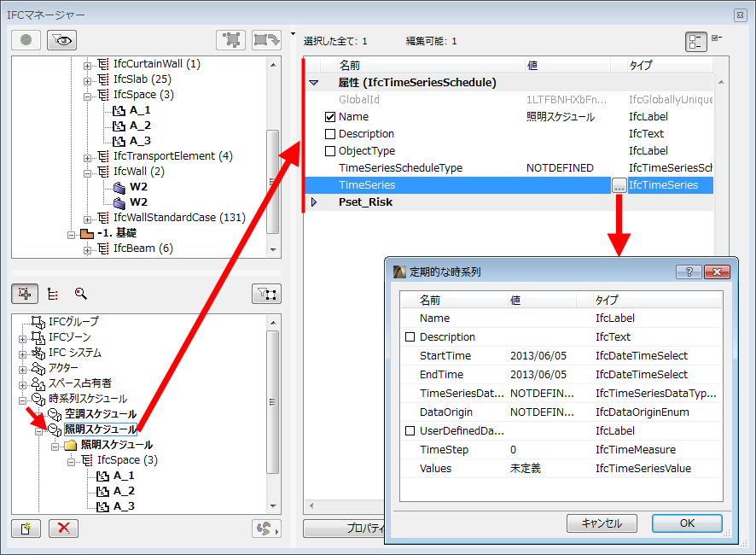Click the green circle button in top toolbar
Image resolution: width=756 pixels, height=555 pixels.
pos(26,40)
